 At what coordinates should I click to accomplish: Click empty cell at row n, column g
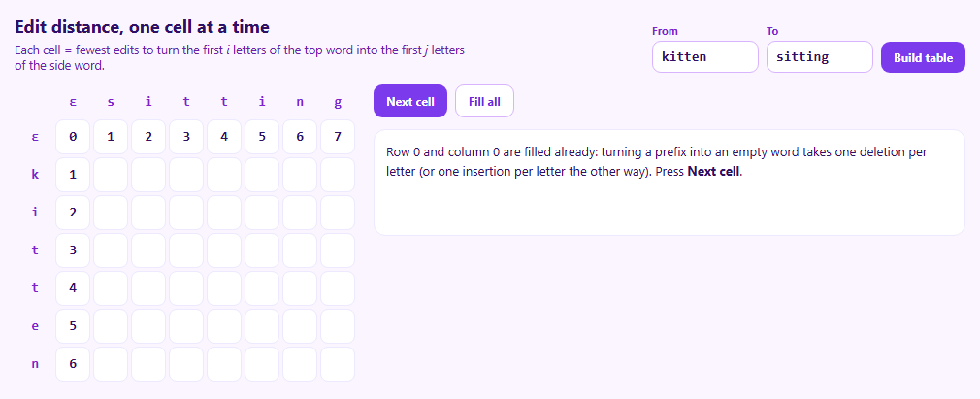[338, 364]
